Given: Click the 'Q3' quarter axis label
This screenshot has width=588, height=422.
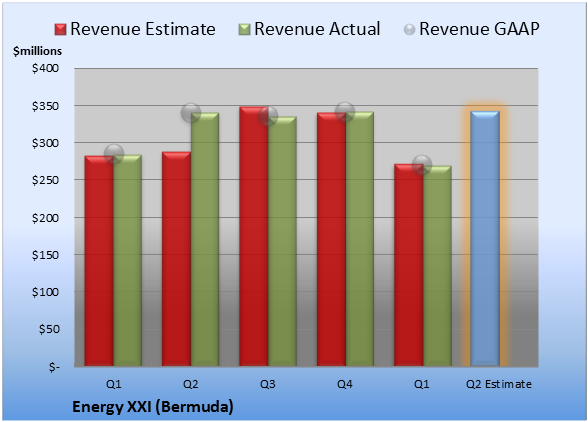Looking at the screenshot, I should pyautogui.click(x=268, y=384).
